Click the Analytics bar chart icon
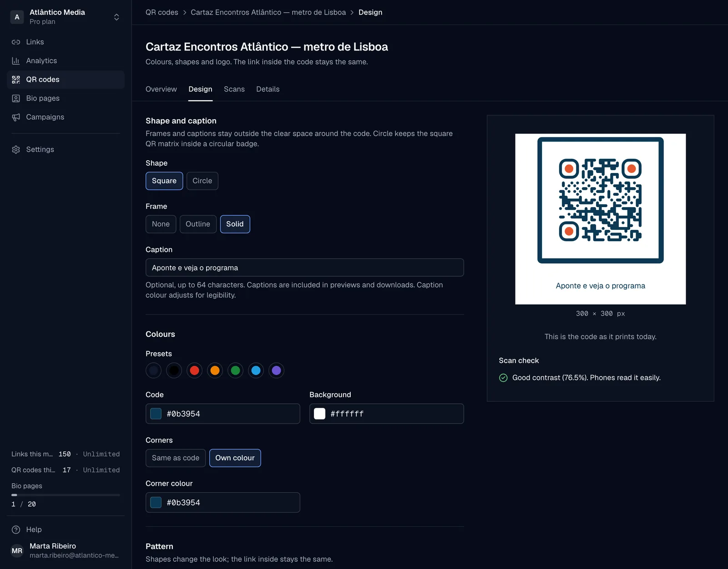This screenshot has height=569, width=728. pyautogui.click(x=16, y=61)
